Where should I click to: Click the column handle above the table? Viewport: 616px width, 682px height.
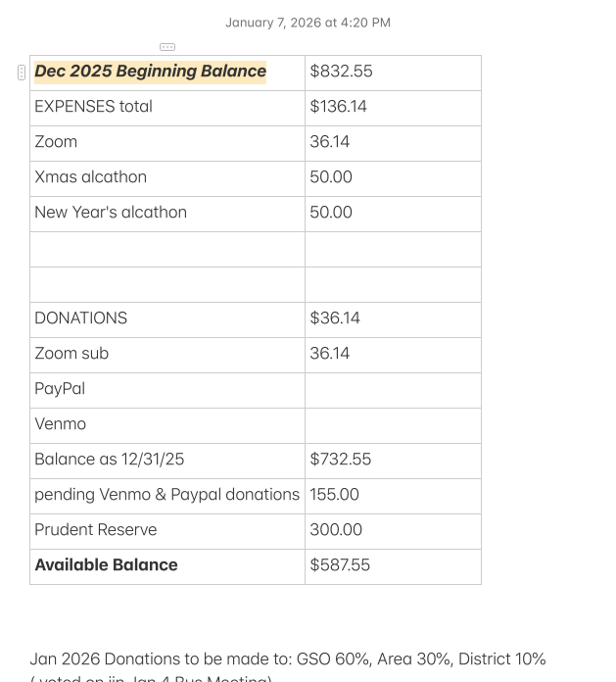(167, 47)
